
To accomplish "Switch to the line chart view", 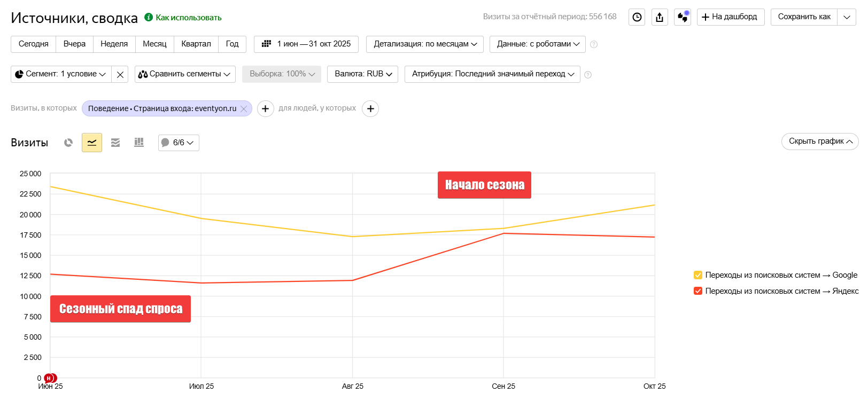I will [x=92, y=143].
